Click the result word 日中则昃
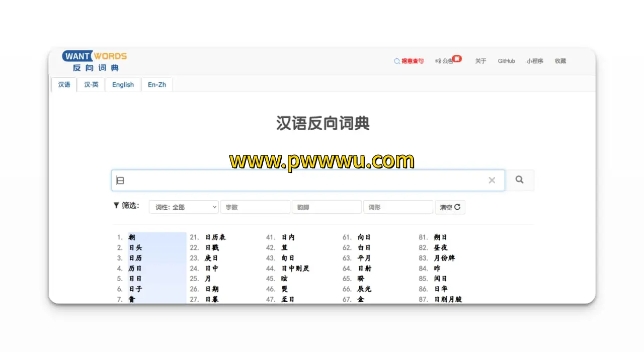Screen dimensions: 644x352 point(295,269)
